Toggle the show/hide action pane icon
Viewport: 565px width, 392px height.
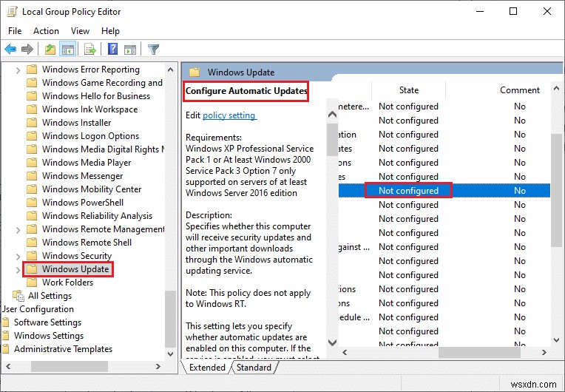[130, 49]
